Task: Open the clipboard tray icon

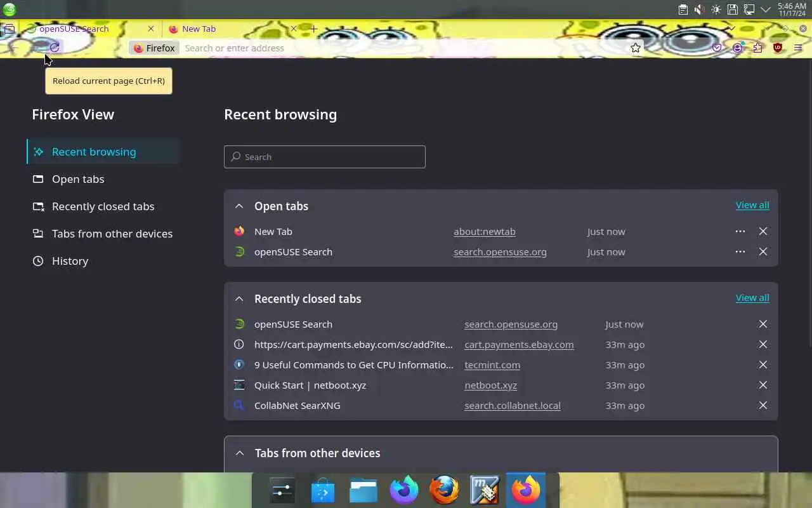Action: tap(683, 10)
